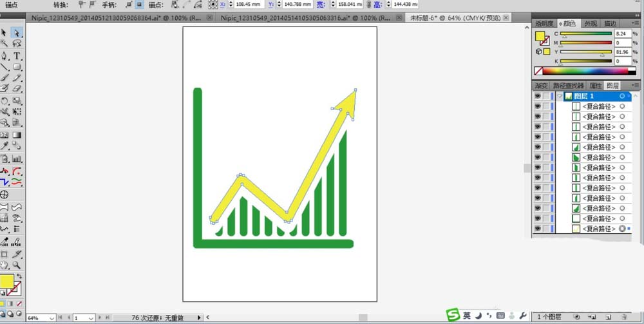Image resolution: width=644 pixels, height=324 pixels.
Task: Hide 图层 1 using its eye icon
Action: 537,96
